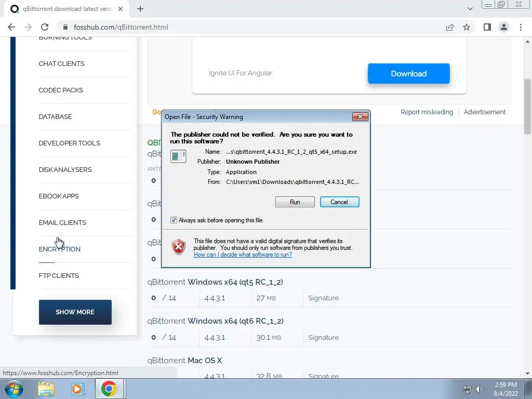This screenshot has width=532, height=399.
Task: Open a new tab with the plus icon
Action: pyautogui.click(x=140, y=9)
